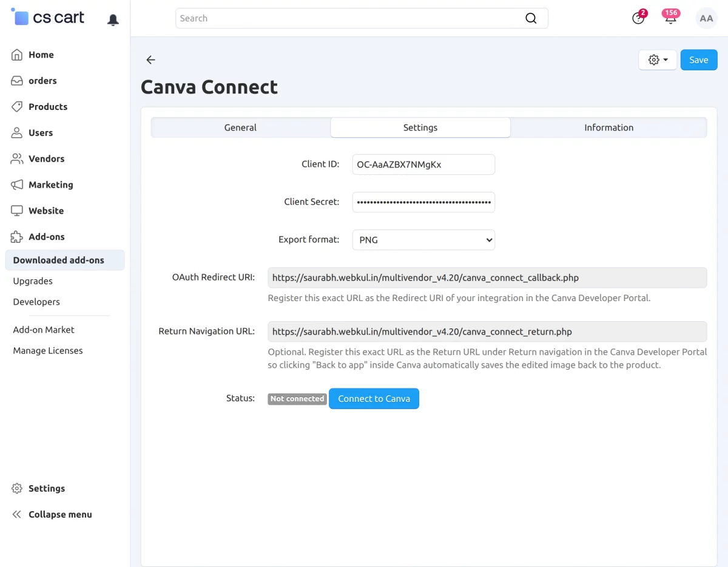Open the Developers submenu item

[36, 302]
